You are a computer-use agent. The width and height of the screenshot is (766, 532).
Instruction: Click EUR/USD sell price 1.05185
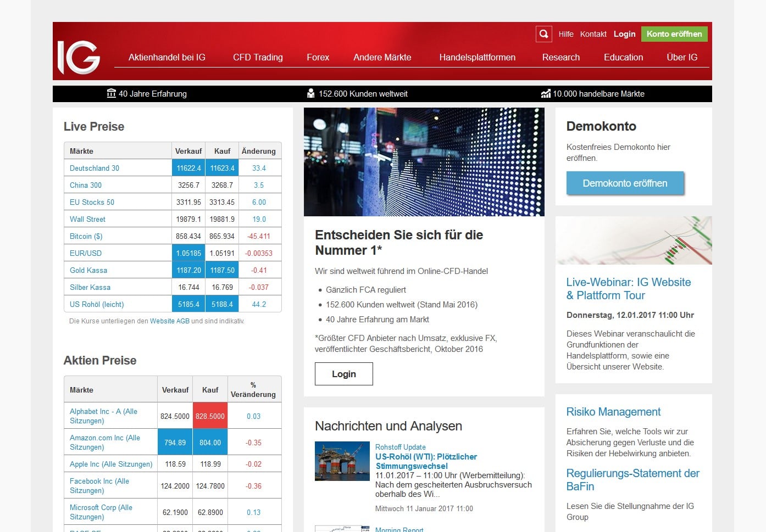(188, 253)
